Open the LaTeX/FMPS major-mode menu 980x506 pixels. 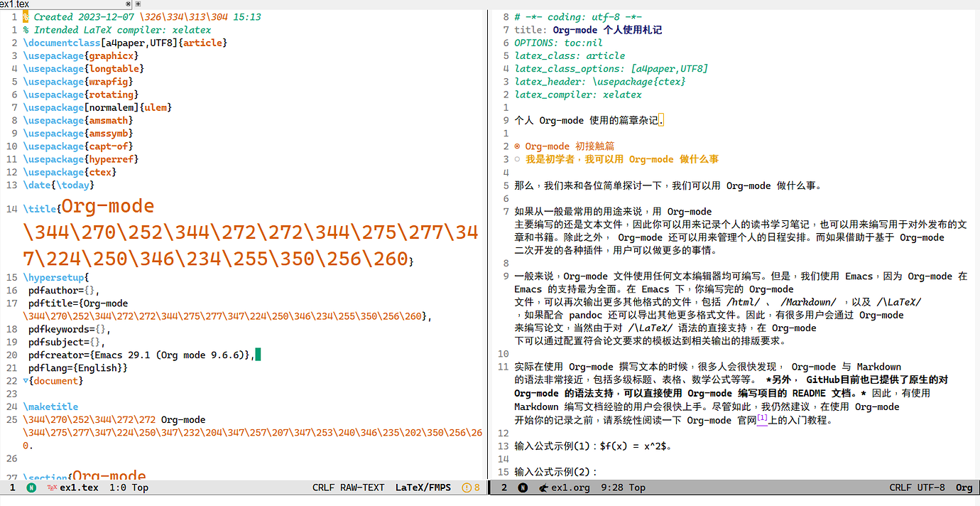click(x=423, y=488)
